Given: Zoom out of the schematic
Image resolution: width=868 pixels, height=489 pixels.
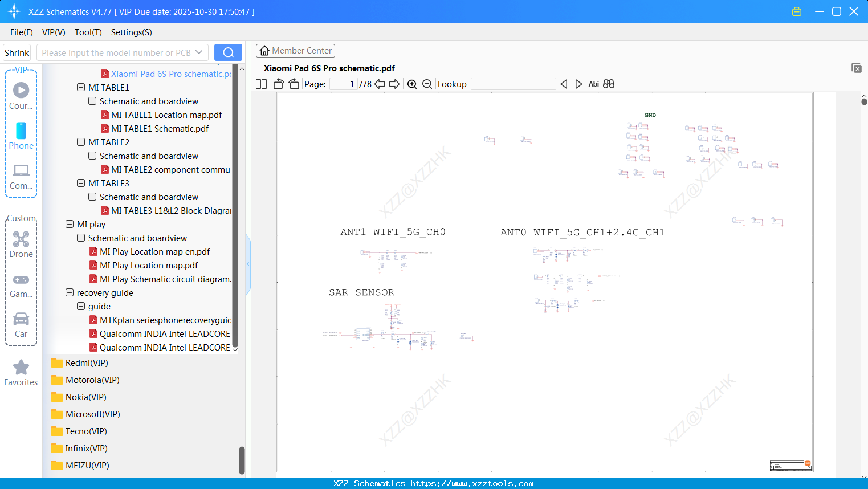Looking at the screenshot, I should (427, 84).
